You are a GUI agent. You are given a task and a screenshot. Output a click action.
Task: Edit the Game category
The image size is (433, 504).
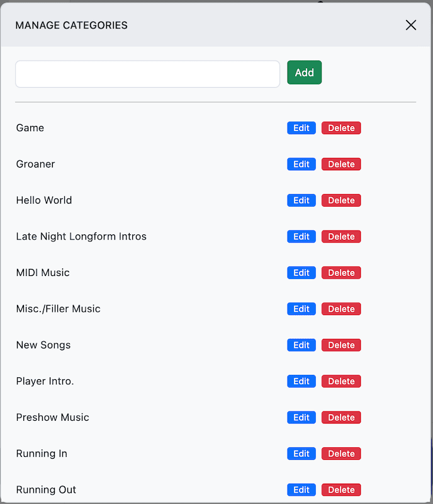pyautogui.click(x=301, y=128)
